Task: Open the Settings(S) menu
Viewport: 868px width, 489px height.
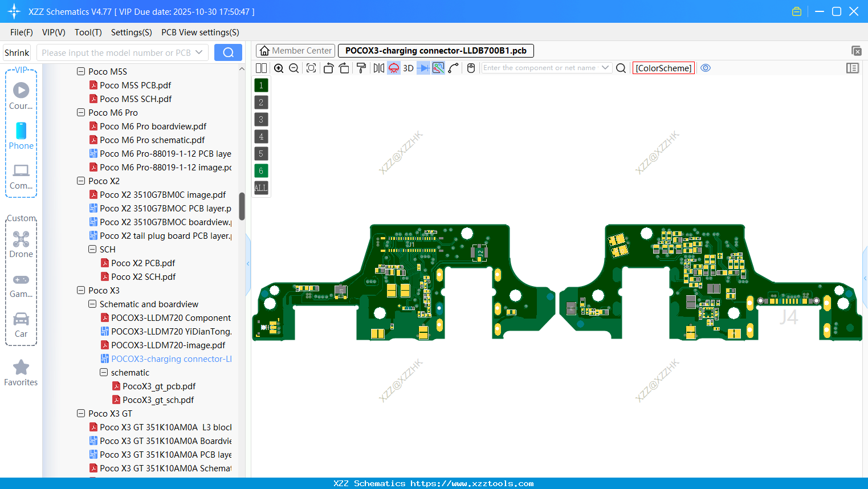Action: coord(132,32)
